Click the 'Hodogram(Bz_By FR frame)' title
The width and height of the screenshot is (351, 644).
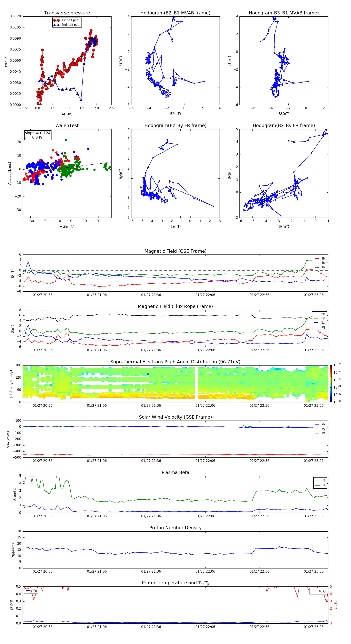click(175, 125)
